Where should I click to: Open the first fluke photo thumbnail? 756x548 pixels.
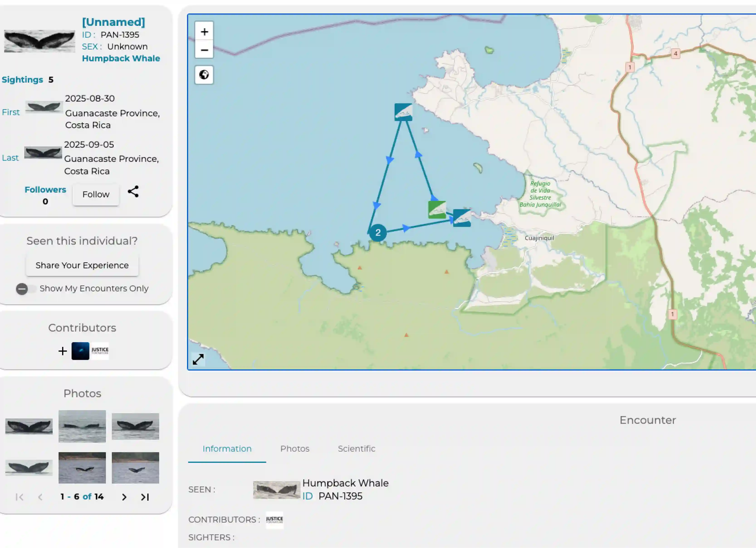(29, 426)
